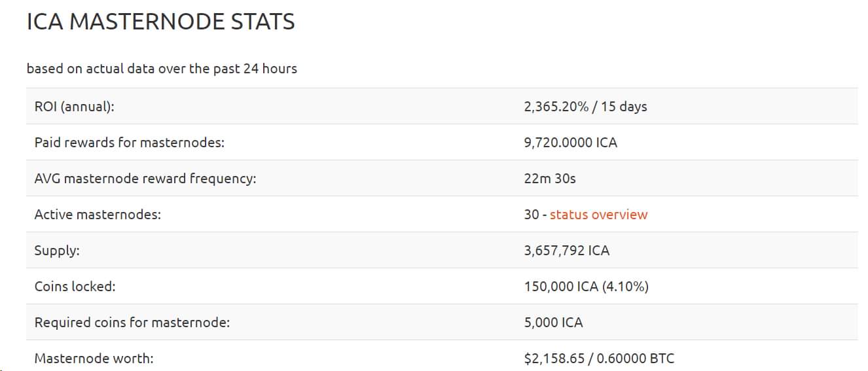Click the 'Required coins for masternode' label
Image resolution: width=868 pixels, height=371 pixels.
132,323
